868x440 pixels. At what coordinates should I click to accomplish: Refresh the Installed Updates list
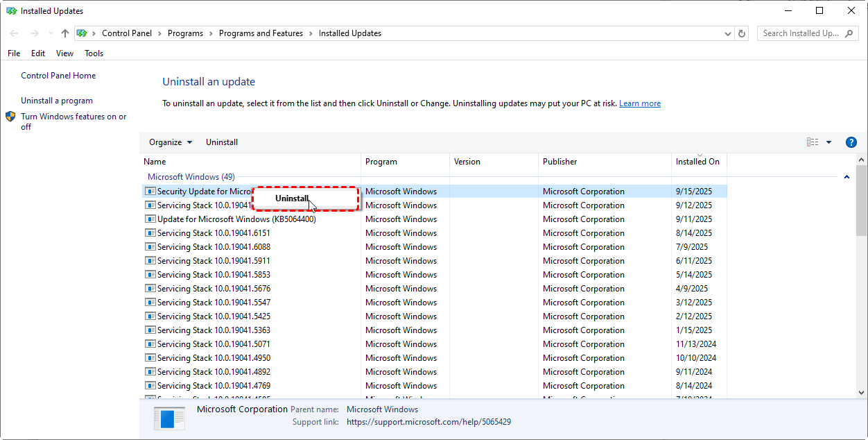[742, 33]
